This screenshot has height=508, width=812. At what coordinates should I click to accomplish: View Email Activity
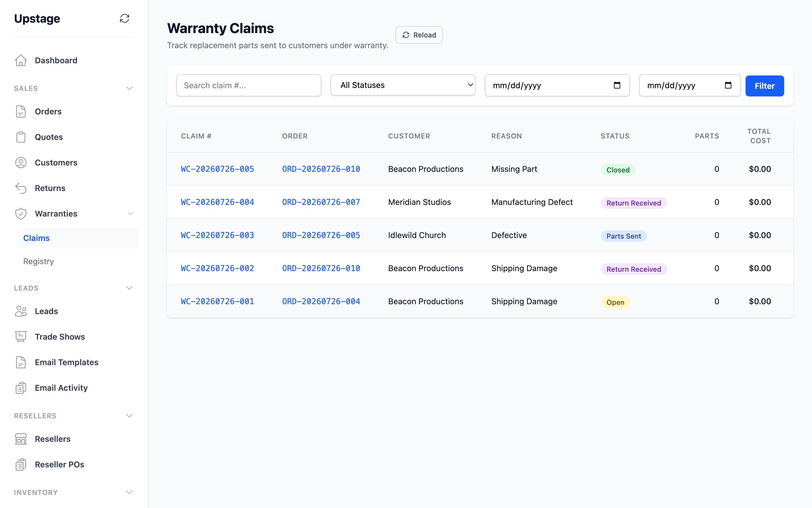click(61, 388)
